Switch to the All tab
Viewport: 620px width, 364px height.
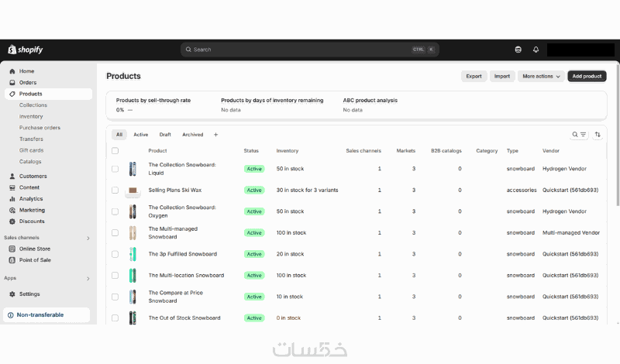119,135
